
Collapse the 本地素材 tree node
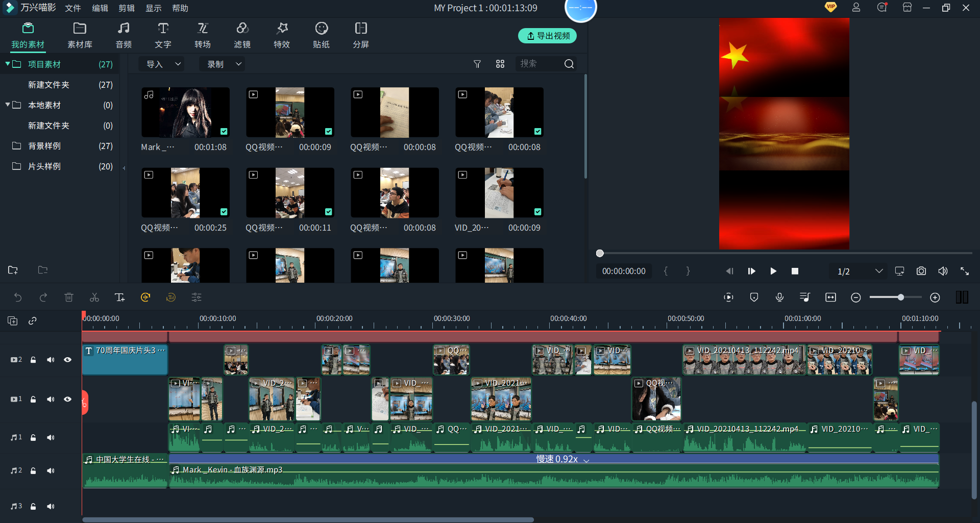pos(8,105)
